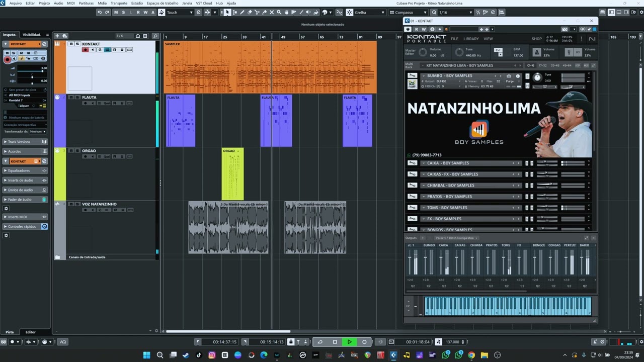Open the BUMBO Purge dropdown
Image resolution: width=644 pixels, height=362 pixels.
click(x=513, y=81)
